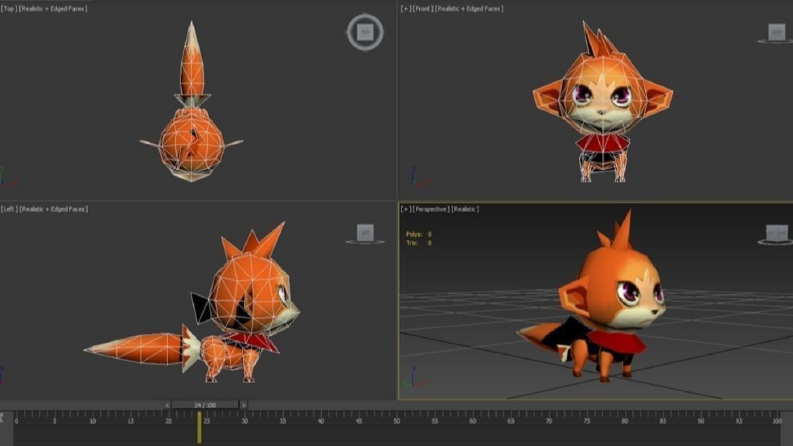Click frame 90 on the timeline ruler
This screenshot has width=793, height=446.
click(x=700, y=421)
